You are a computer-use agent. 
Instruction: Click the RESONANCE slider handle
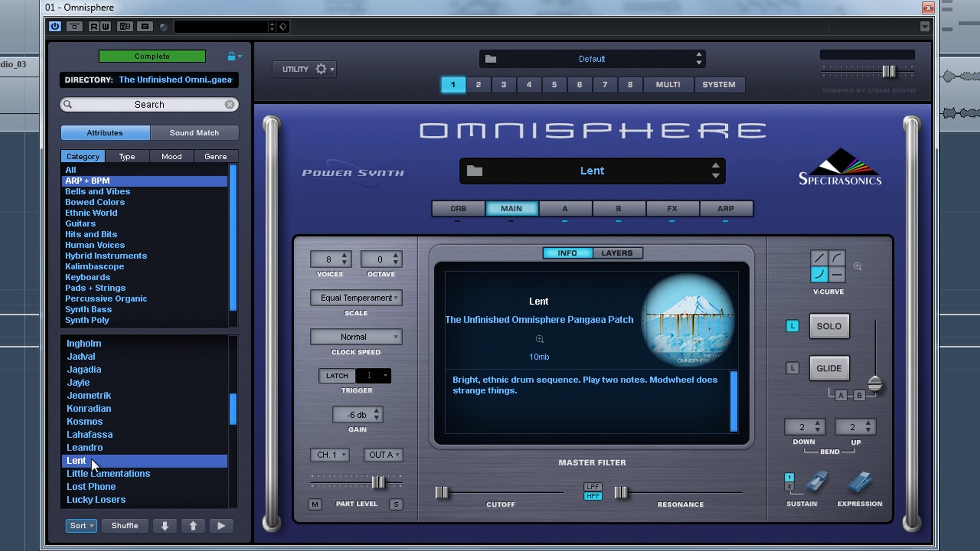[x=621, y=492]
